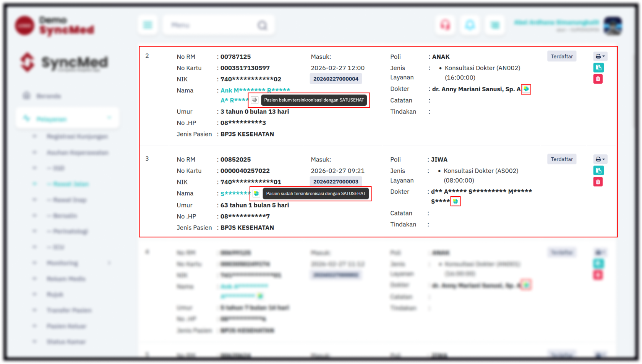Collapse Pelayanan sidebar section
Image resolution: width=642 pixels, height=364 pixels.
click(x=68, y=119)
